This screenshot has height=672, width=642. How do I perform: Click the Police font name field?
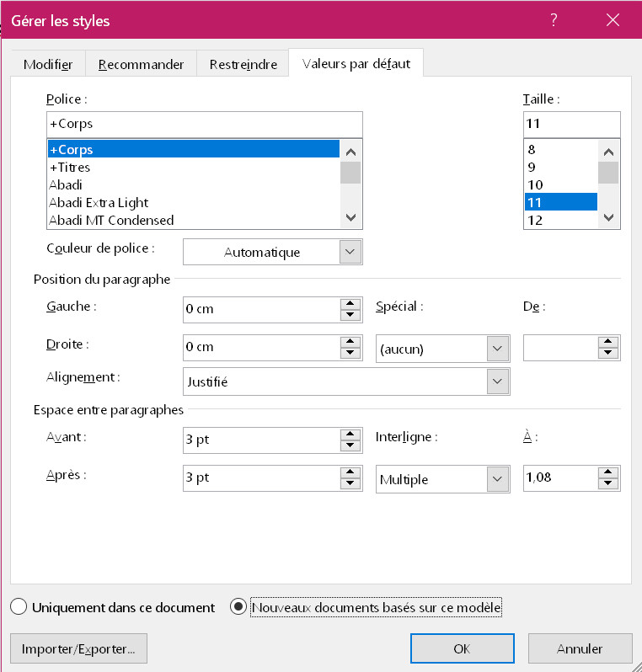point(205,124)
